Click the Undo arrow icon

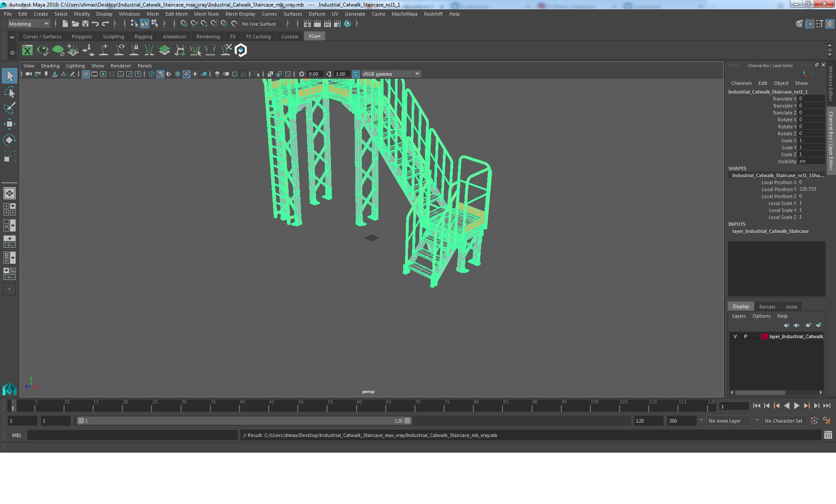point(95,24)
